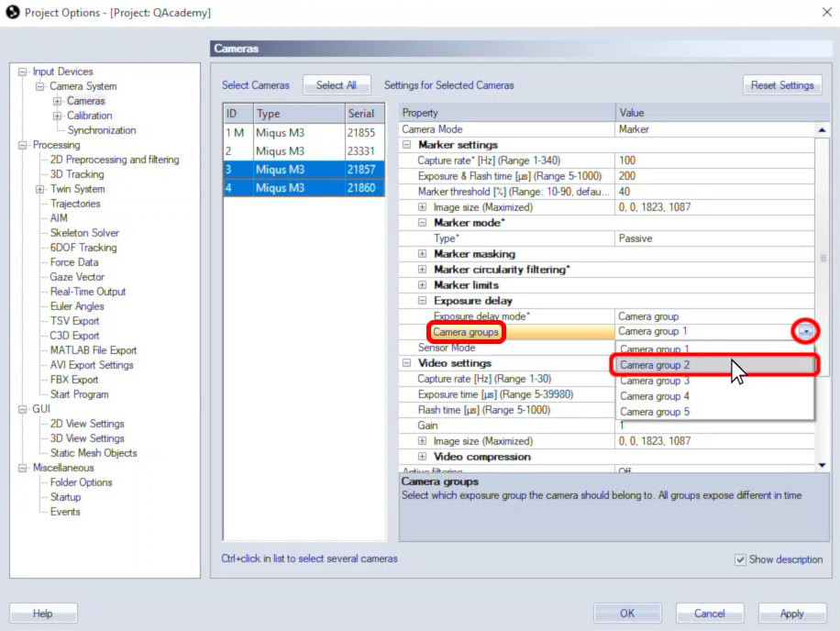
Task: Select camera 2 Miqus M3 row
Action: 303,151
